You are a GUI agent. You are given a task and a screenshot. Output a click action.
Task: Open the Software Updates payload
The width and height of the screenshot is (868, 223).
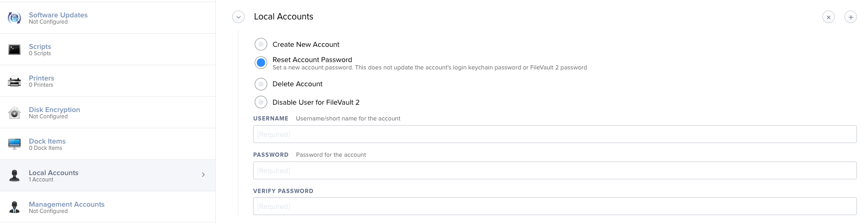[x=58, y=15]
